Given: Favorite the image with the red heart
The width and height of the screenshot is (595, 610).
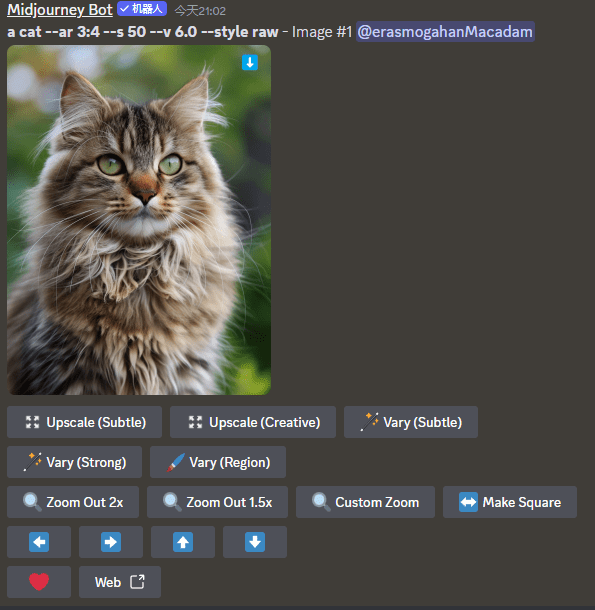Looking at the screenshot, I should click(39, 582).
